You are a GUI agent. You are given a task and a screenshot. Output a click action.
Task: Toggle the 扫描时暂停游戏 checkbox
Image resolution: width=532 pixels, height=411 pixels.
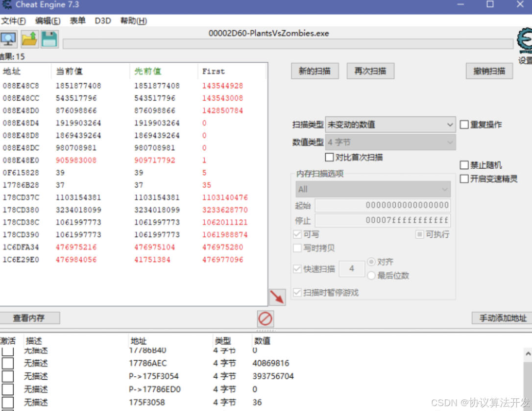(297, 293)
